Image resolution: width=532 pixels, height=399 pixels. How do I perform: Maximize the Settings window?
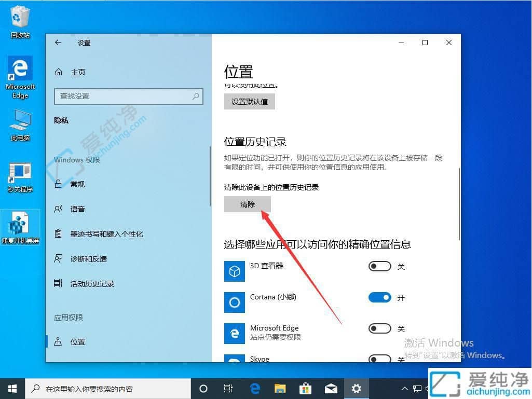(x=425, y=43)
